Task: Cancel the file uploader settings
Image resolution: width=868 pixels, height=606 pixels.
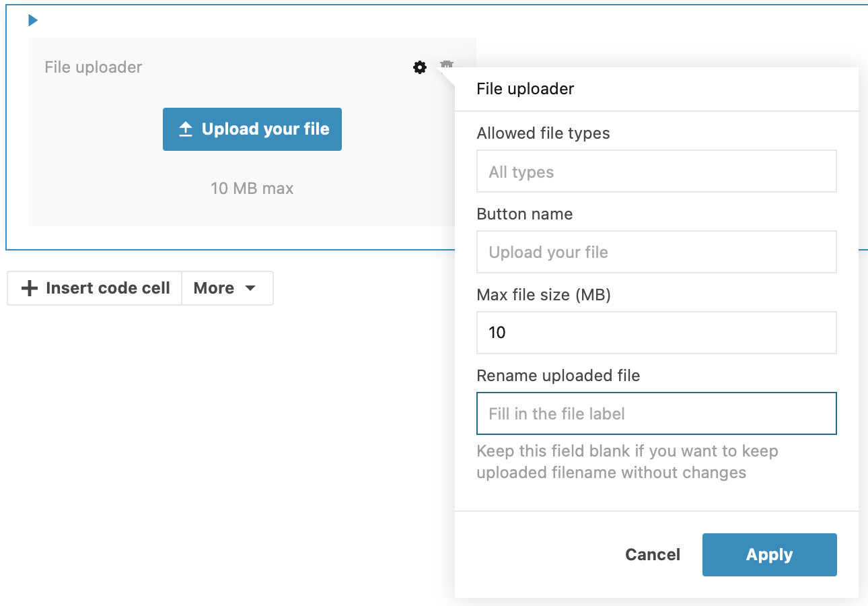Action: 652,554
